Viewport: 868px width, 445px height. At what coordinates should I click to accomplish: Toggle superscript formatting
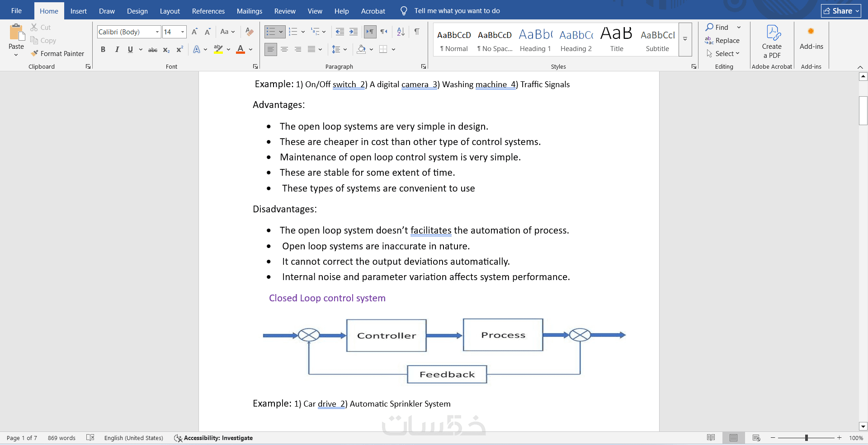point(179,49)
